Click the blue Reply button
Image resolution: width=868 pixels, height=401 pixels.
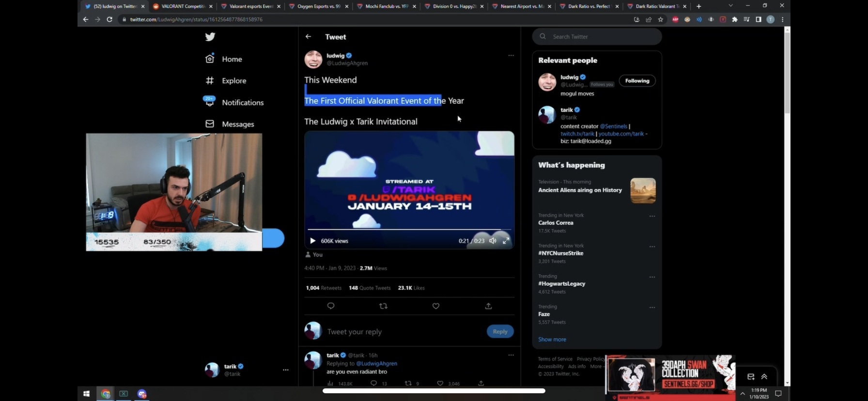pyautogui.click(x=500, y=331)
